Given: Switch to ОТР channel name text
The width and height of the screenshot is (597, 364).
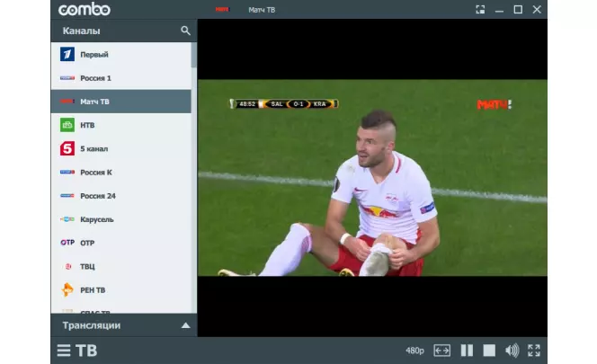Looking at the screenshot, I should pyautogui.click(x=87, y=243).
